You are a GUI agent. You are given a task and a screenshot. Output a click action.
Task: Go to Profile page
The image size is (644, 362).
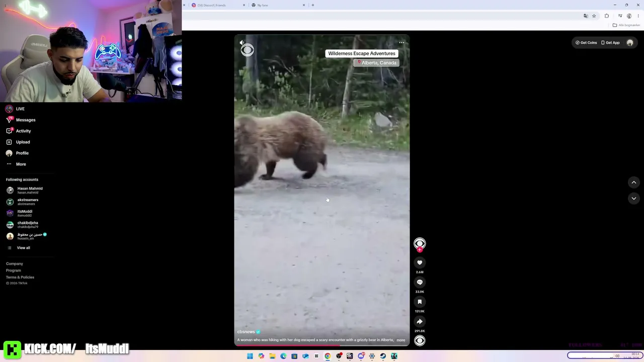(18, 153)
